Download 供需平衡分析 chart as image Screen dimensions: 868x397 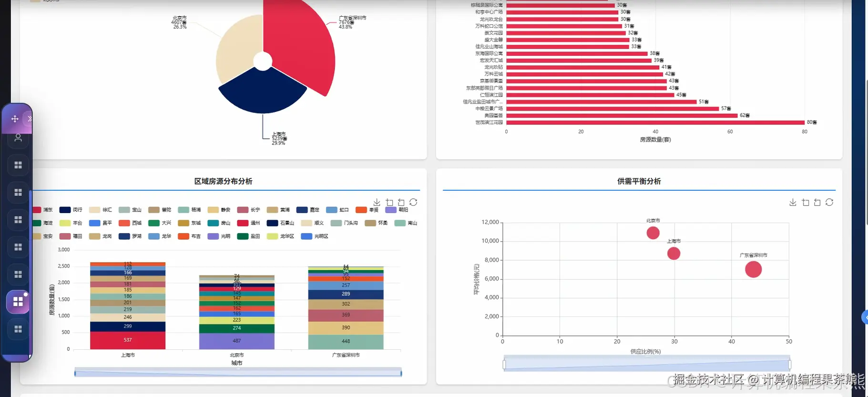click(793, 203)
